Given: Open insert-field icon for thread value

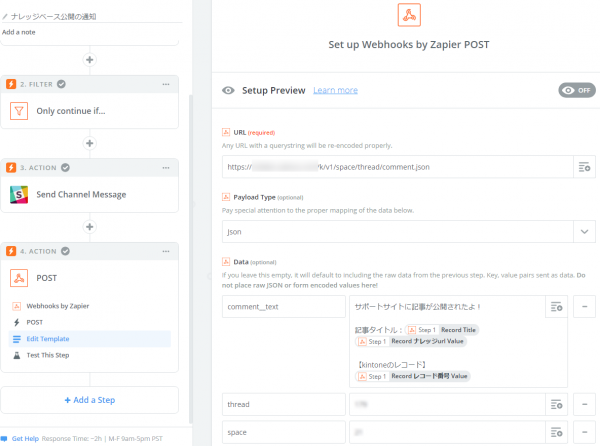Looking at the screenshot, I should (556, 404).
